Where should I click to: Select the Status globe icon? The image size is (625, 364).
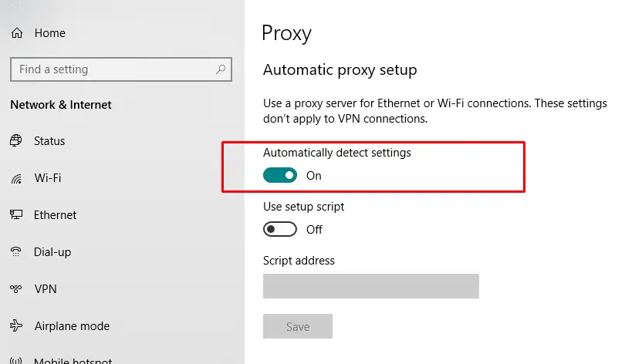point(16,140)
